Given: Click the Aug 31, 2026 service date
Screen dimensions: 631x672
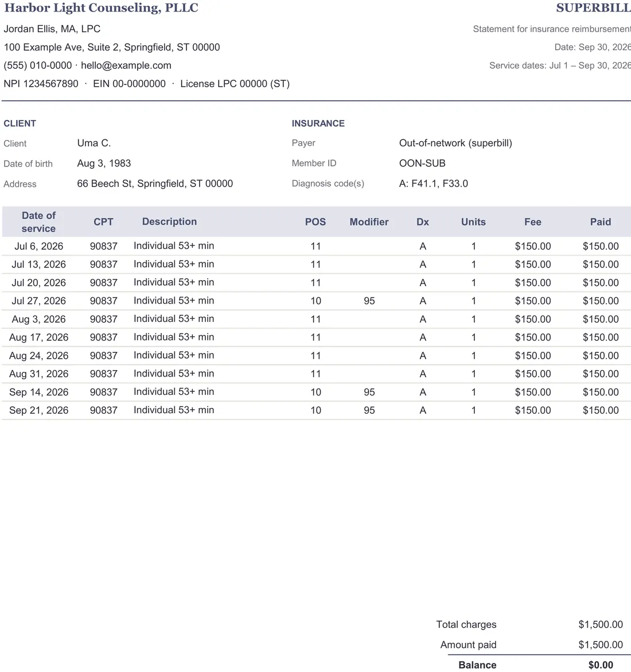Looking at the screenshot, I should tap(38, 374).
